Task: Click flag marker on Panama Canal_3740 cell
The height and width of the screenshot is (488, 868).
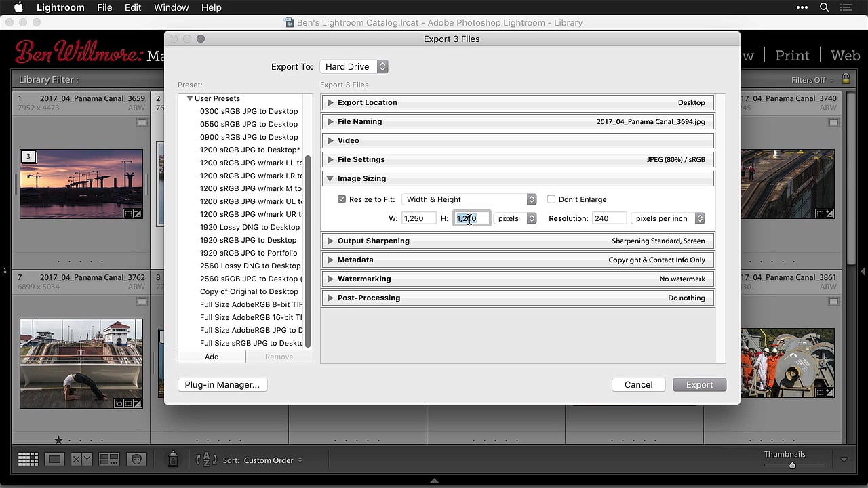Action: 834,123
